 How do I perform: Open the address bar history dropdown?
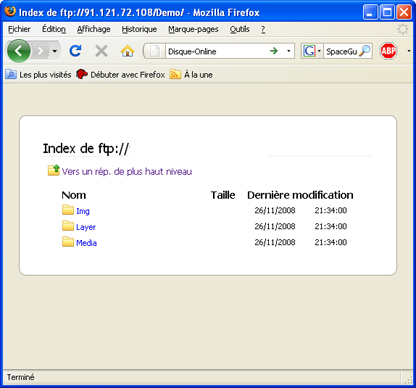(x=289, y=51)
